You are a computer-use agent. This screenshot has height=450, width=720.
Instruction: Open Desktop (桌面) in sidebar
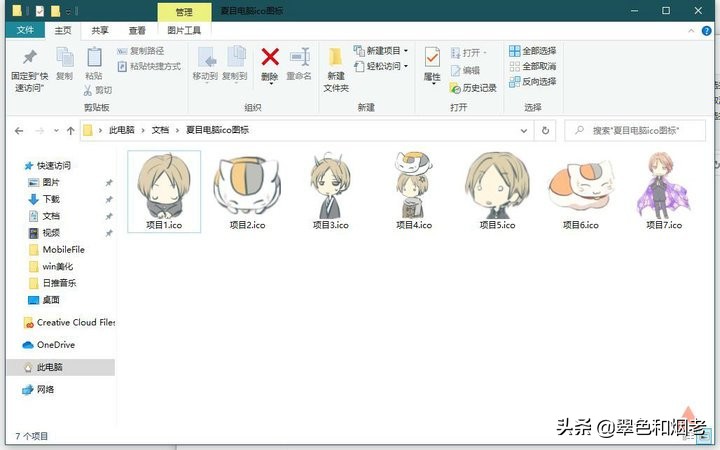[x=44, y=300]
